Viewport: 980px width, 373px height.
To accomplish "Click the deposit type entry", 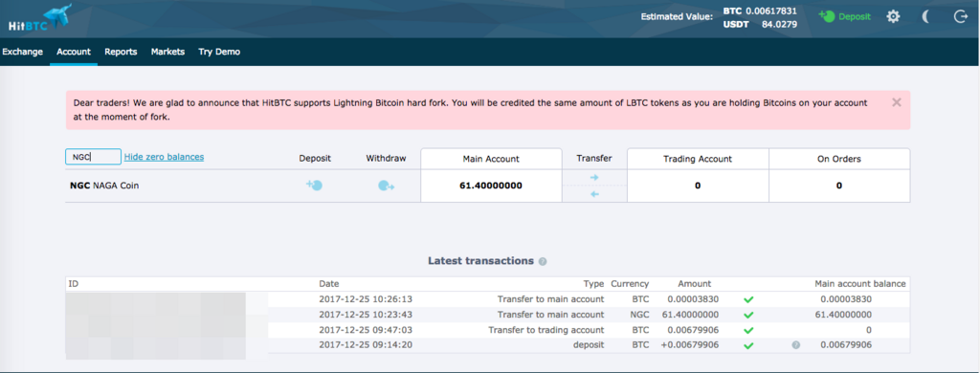I will point(590,345).
